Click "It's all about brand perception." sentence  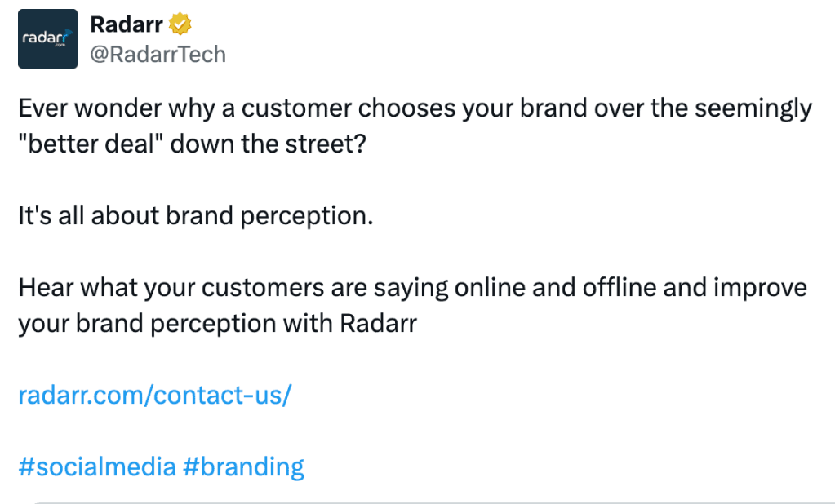coord(195,216)
